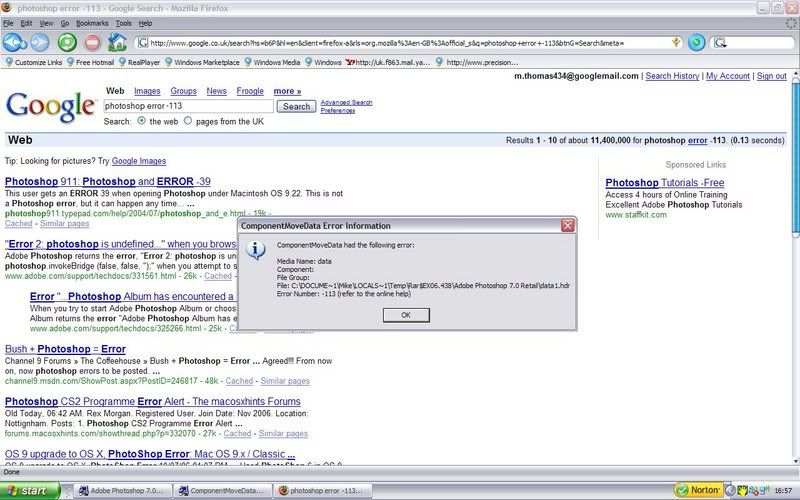
Task: Click the 16:57 system clock
Action: [783, 491]
